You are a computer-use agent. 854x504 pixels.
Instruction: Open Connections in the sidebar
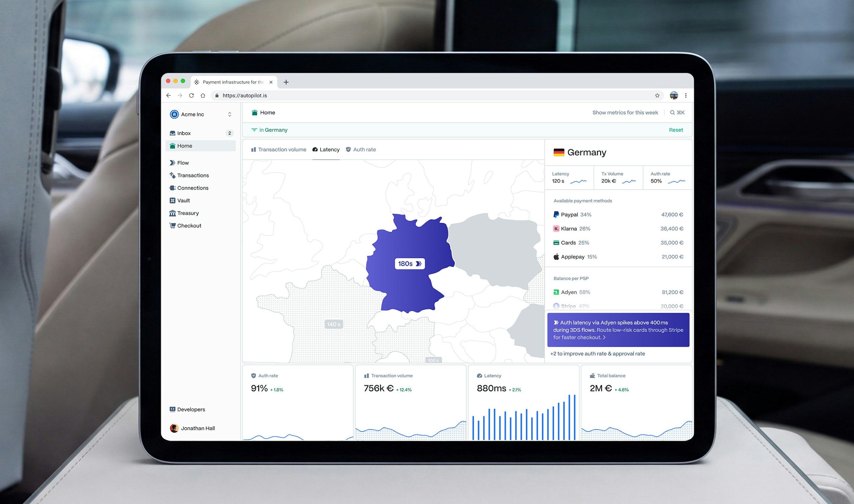200,188
